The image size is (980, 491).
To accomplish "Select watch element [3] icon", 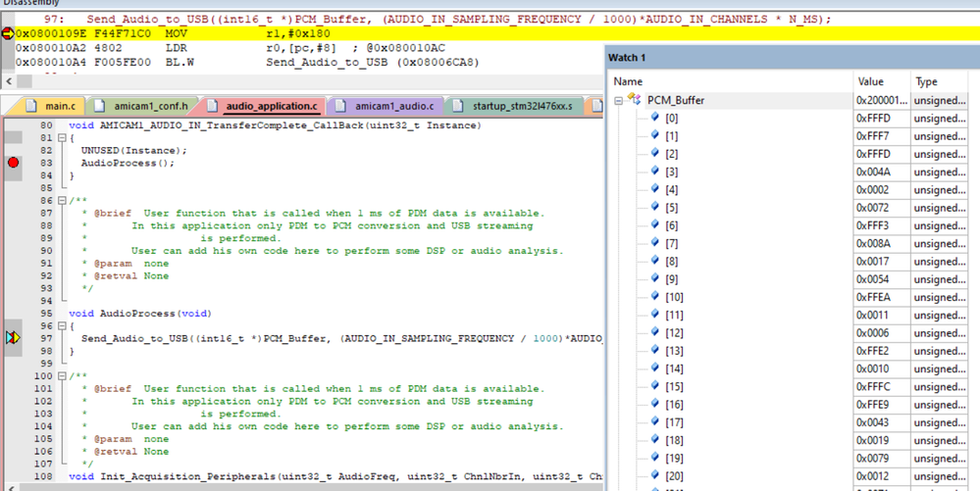I will click(x=655, y=171).
